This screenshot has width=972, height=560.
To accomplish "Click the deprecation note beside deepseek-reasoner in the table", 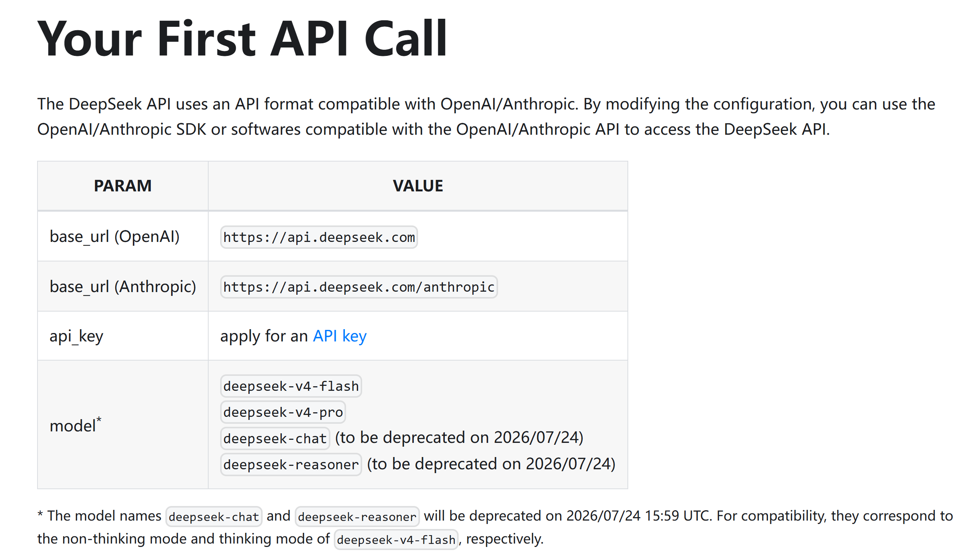I will click(x=491, y=464).
